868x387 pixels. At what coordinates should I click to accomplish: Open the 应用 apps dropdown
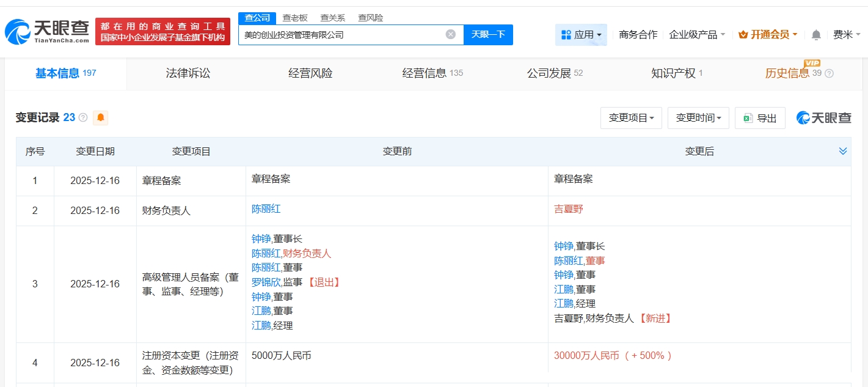coord(581,35)
